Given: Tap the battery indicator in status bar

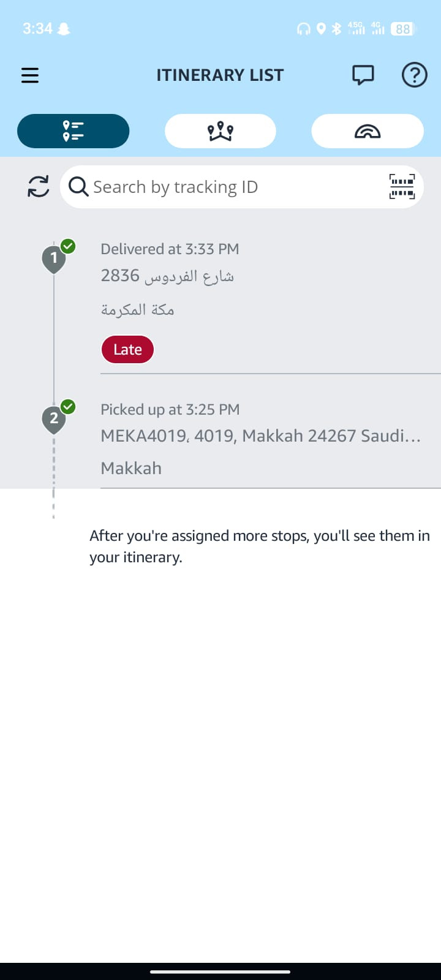Looking at the screenshot, I should (x=403, y=29).
